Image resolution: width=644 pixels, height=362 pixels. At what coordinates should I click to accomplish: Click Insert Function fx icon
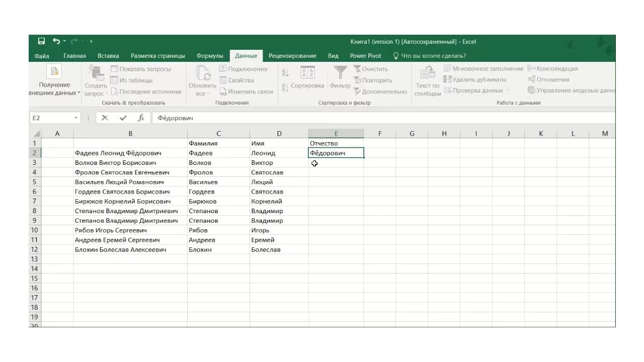pos(141,118)
